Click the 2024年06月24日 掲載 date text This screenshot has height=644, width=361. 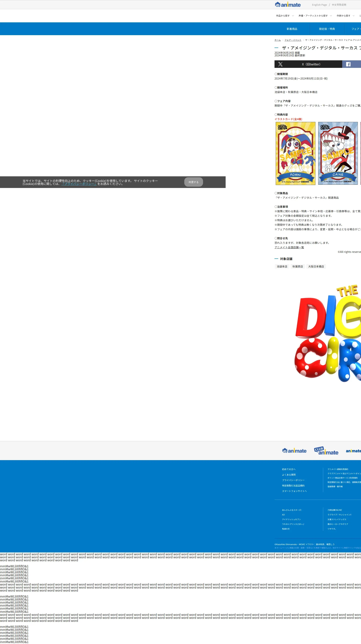point(287,53)
